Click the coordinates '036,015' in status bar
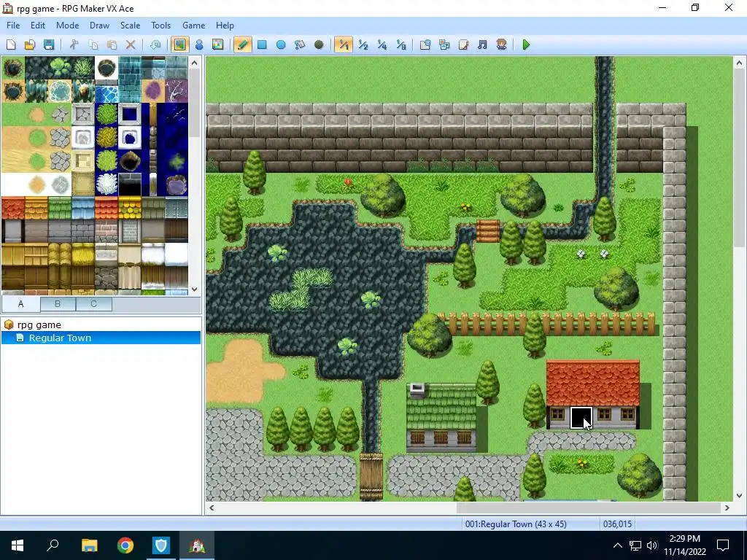The image size is (747, 560). tap(617, 524)
